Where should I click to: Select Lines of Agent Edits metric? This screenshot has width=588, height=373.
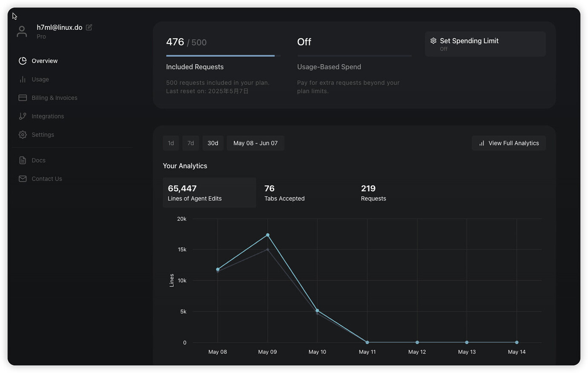click(x=209, y=192)
